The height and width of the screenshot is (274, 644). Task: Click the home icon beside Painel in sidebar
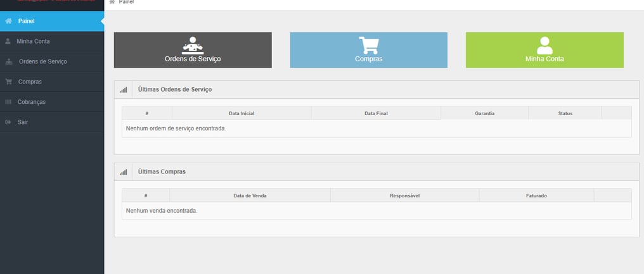tap(9, 21)
